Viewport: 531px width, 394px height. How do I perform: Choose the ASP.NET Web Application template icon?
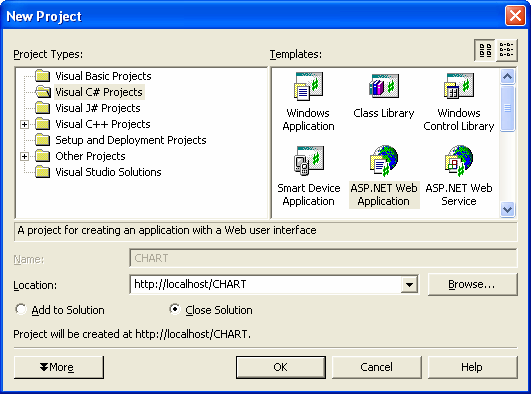click(x=384, y=161)
